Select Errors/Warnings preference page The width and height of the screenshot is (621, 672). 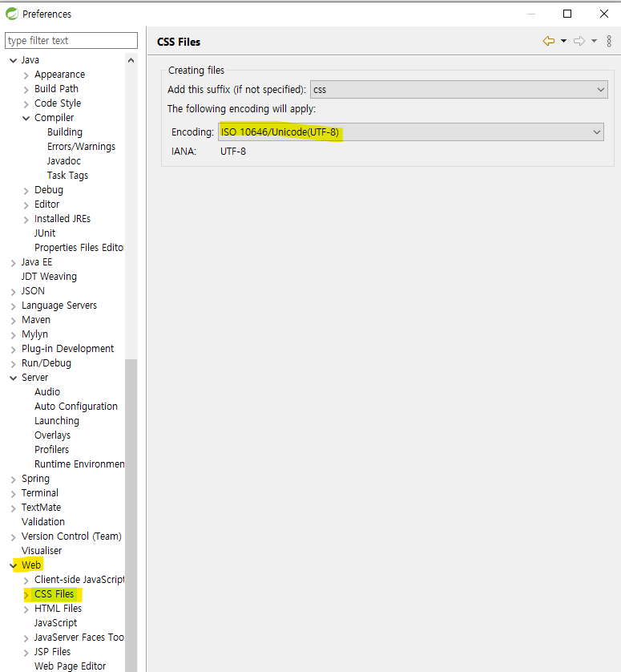pyautogui.click(x=82, y=147)
